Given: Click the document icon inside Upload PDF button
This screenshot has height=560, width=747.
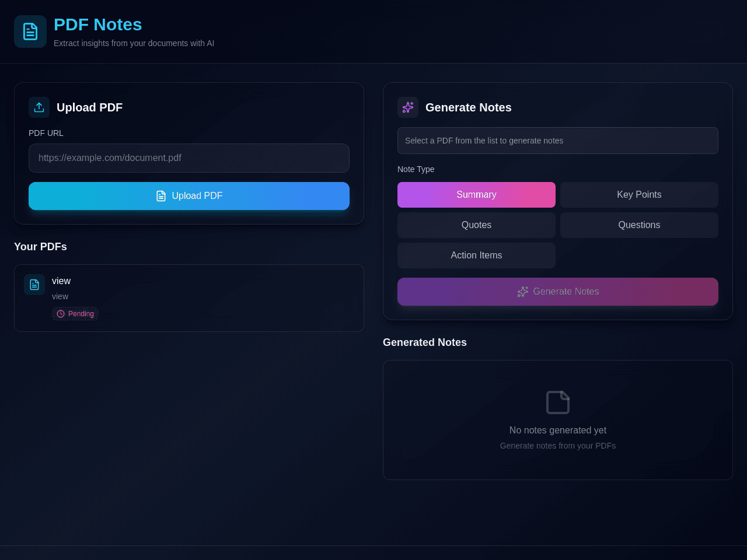Looking at the screenshot, I should (161, 196).
